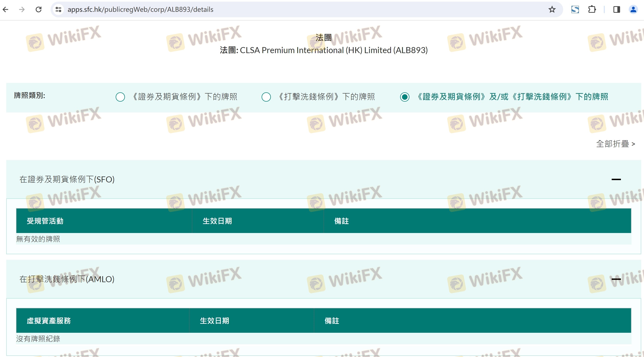The image size is (644, 357).
Task: Select 《打擊洗錢條例》下的牌照 radio option
Action: (266, 97)
